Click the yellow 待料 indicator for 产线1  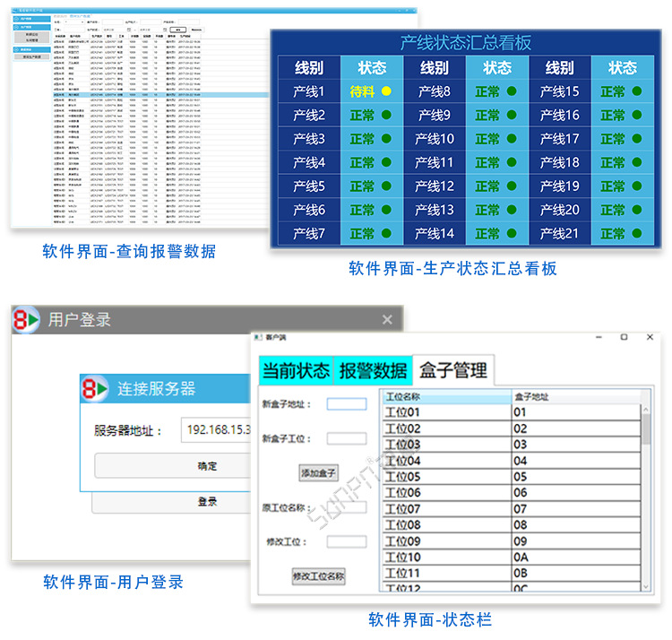coord(386,91)
